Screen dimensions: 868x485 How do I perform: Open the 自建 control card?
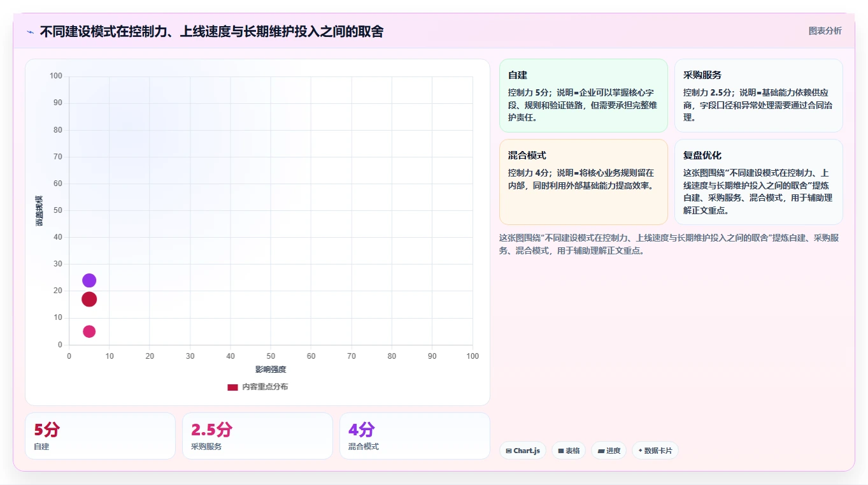(x=583, y=96)
